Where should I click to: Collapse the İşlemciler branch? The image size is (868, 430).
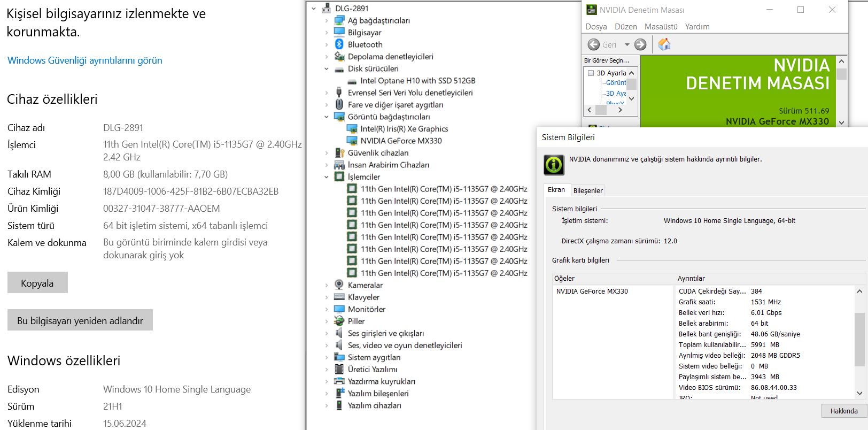(326, 176)
